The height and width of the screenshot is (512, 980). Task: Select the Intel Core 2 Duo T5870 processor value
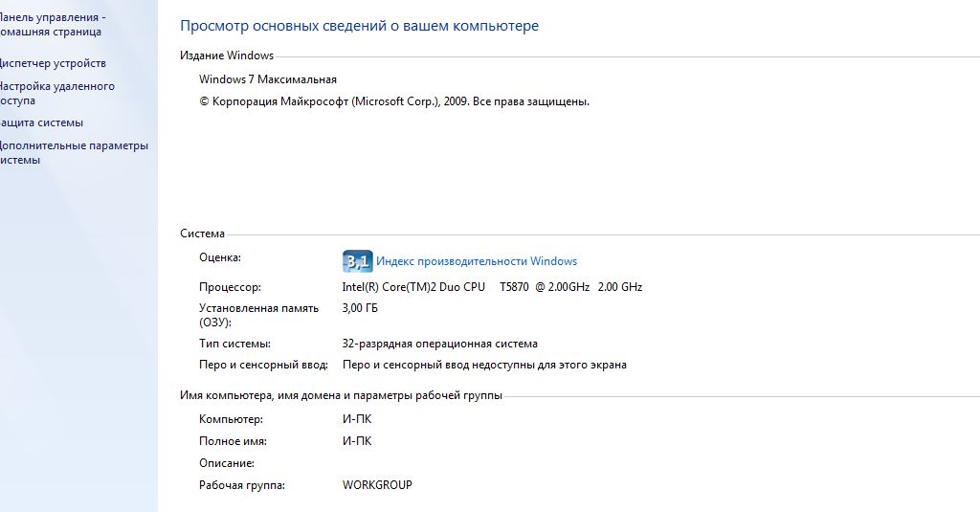(x=492, y=287)
